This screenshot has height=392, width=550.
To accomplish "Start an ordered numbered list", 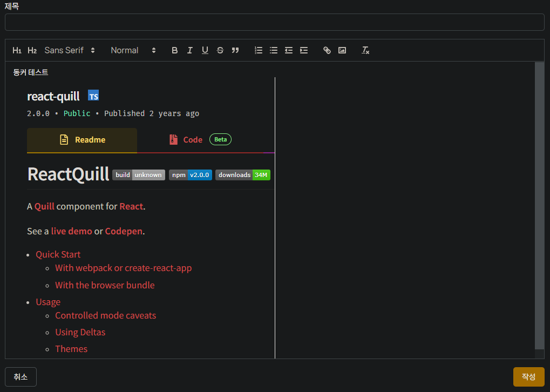I will tap(259, 51).
